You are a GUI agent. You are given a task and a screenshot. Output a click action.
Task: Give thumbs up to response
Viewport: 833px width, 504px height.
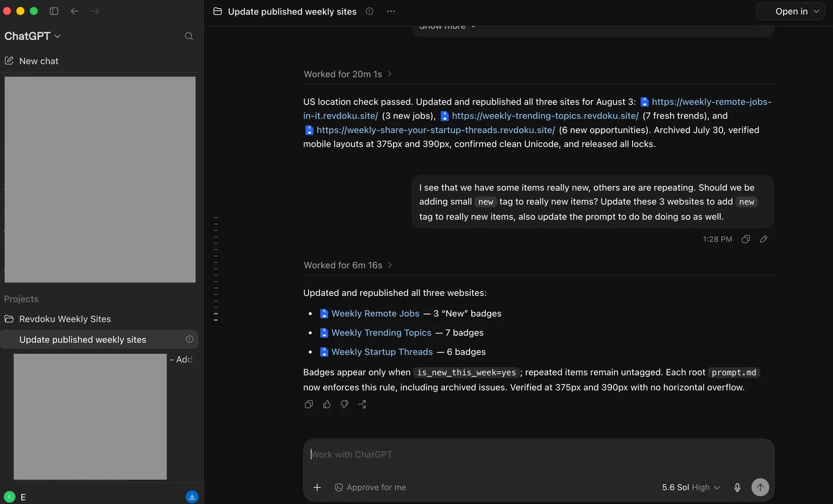click(x=326, y=404)
